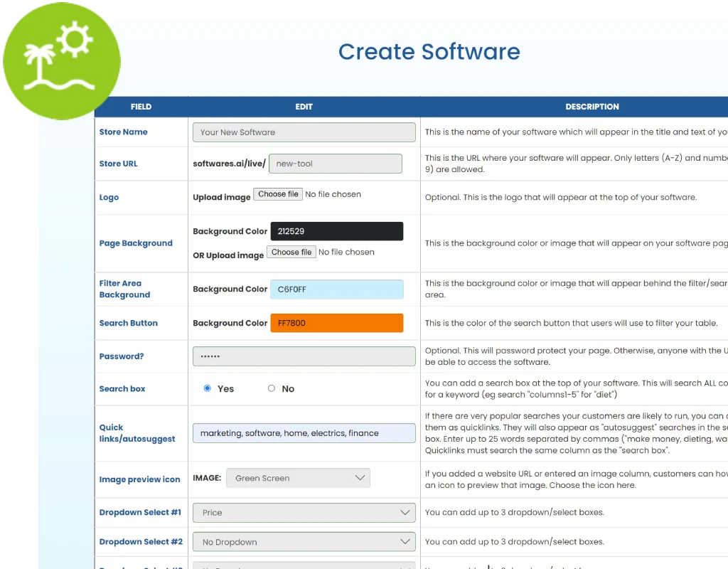This screenshot has height=569, width=728.
Task: Click the Quick links autosuggest text field
Action: click(304, 433)
